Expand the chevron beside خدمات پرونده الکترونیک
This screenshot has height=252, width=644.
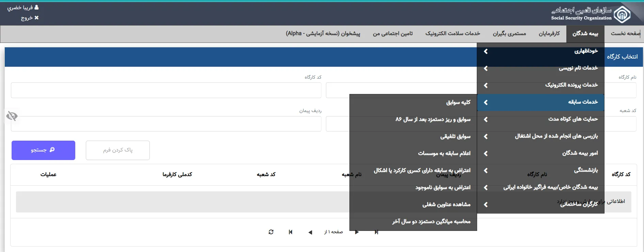pos(486,85)
